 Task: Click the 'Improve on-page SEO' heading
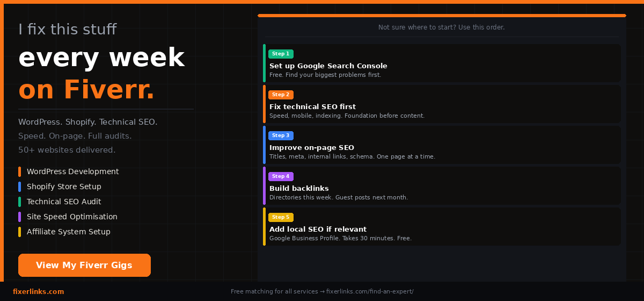(x=312, y=148)
